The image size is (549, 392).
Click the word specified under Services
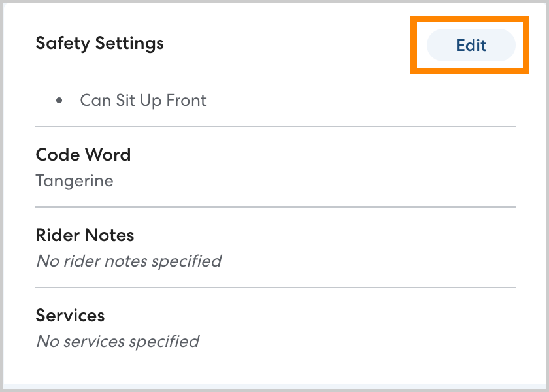click(163, 341)
